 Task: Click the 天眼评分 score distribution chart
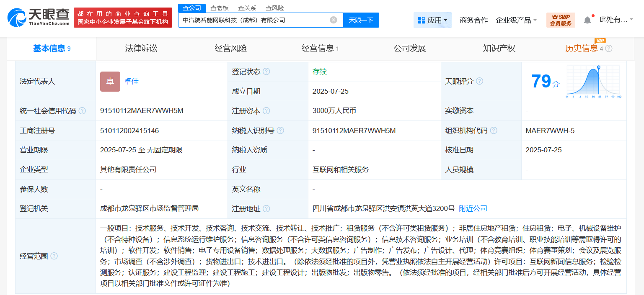(594, 81)
